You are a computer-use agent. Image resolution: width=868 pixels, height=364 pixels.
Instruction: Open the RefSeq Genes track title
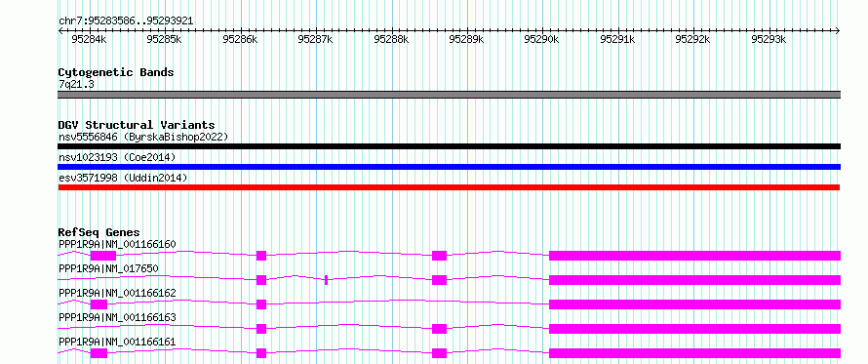tap(99, 232)
